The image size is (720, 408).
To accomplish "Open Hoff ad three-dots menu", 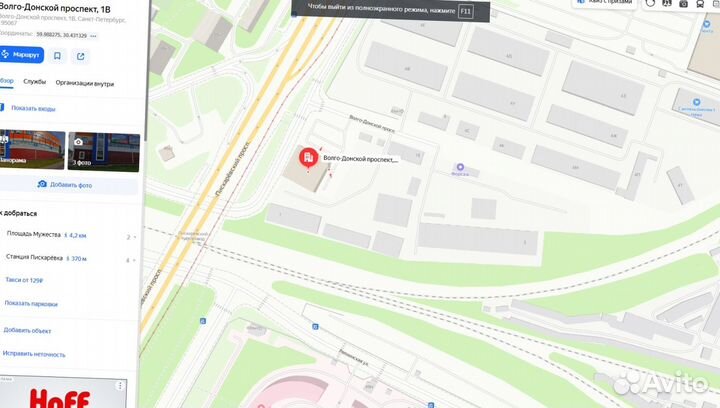I will click(x=120, y=386).
